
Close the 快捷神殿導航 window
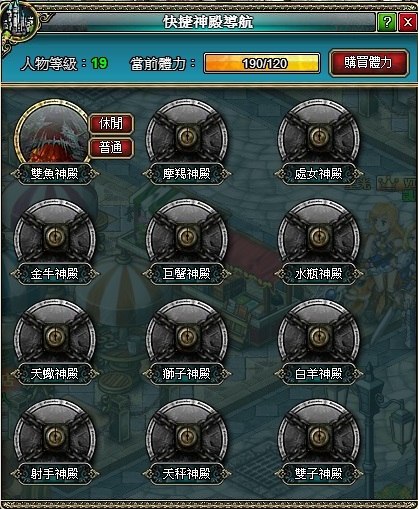[408, 22]
